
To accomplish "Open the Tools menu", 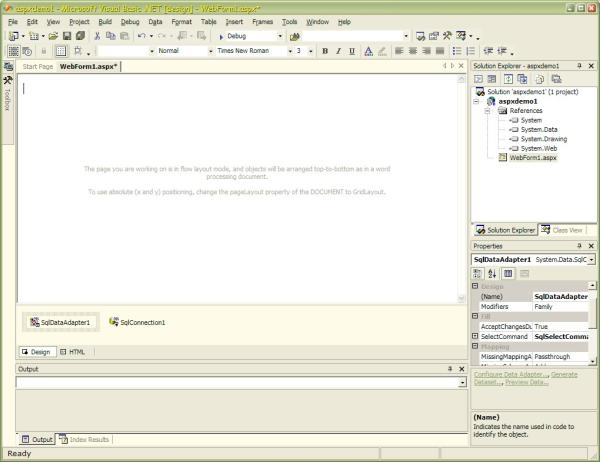I will (x=290, y=22).
